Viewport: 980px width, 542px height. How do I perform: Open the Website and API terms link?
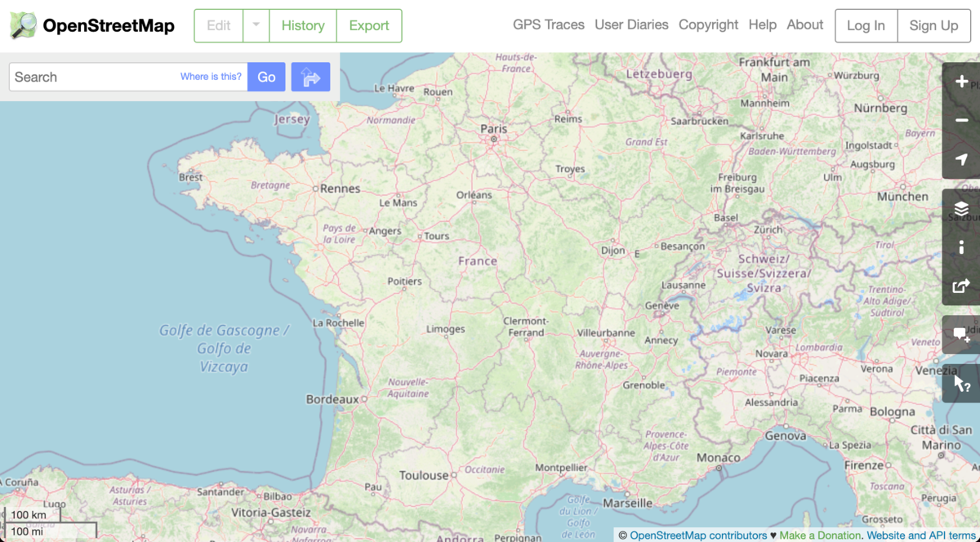coord(918,535)
